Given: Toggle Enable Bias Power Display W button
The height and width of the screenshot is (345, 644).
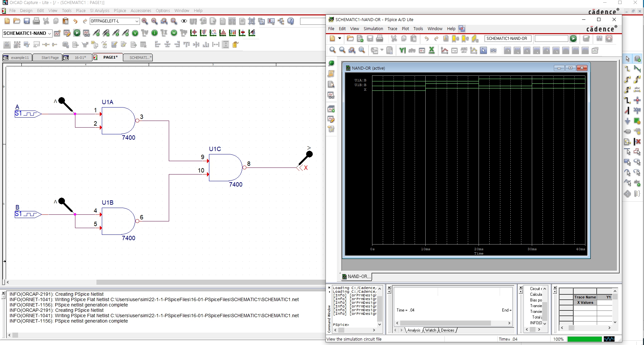Looking at the screenshot, I should tap(174, 33).
